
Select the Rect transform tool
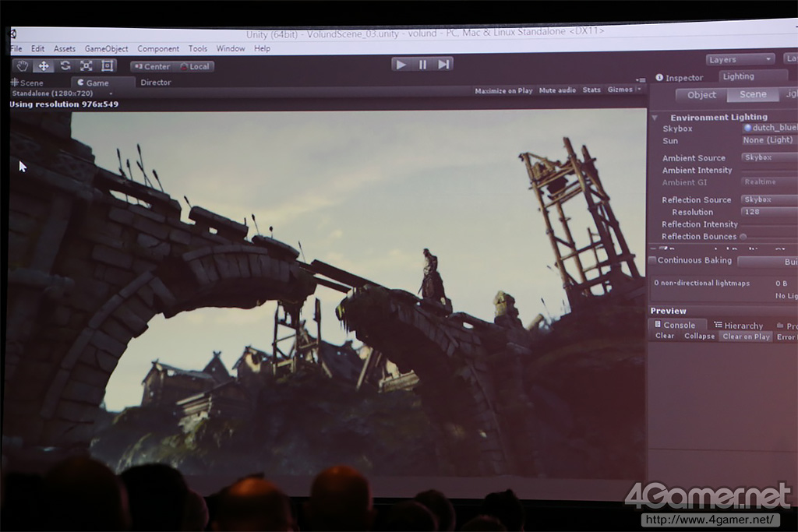pos(107,65)
